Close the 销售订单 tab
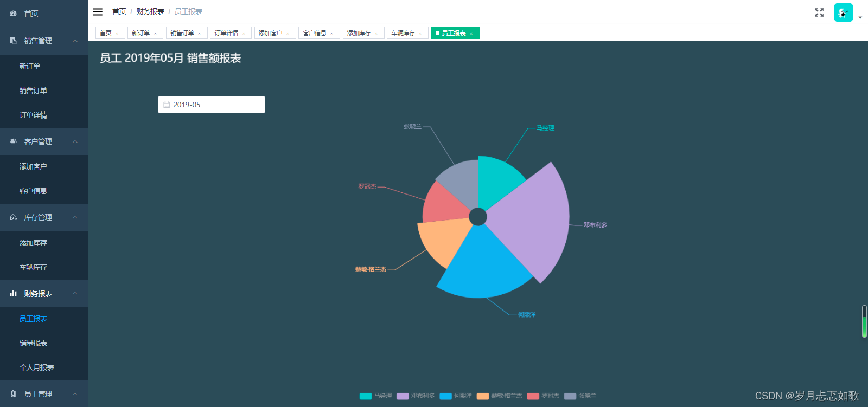This screenshot has height=407, width=868. click(x=199, y=34)
